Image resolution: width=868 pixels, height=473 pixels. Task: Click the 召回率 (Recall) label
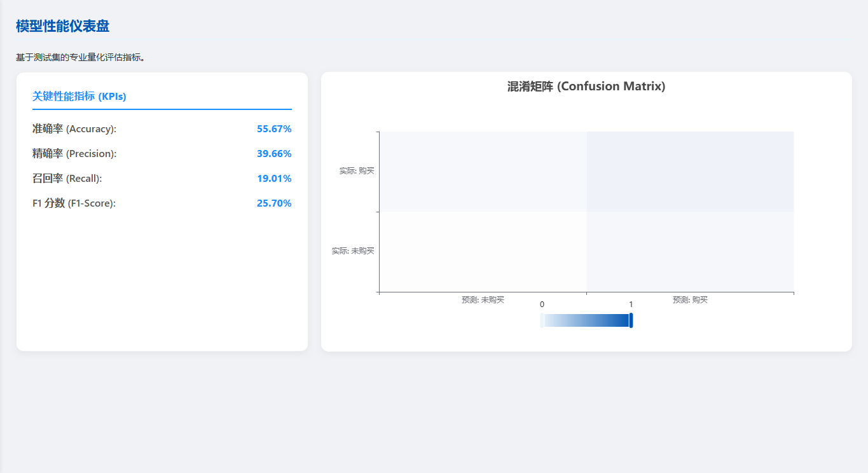point(67,179)
